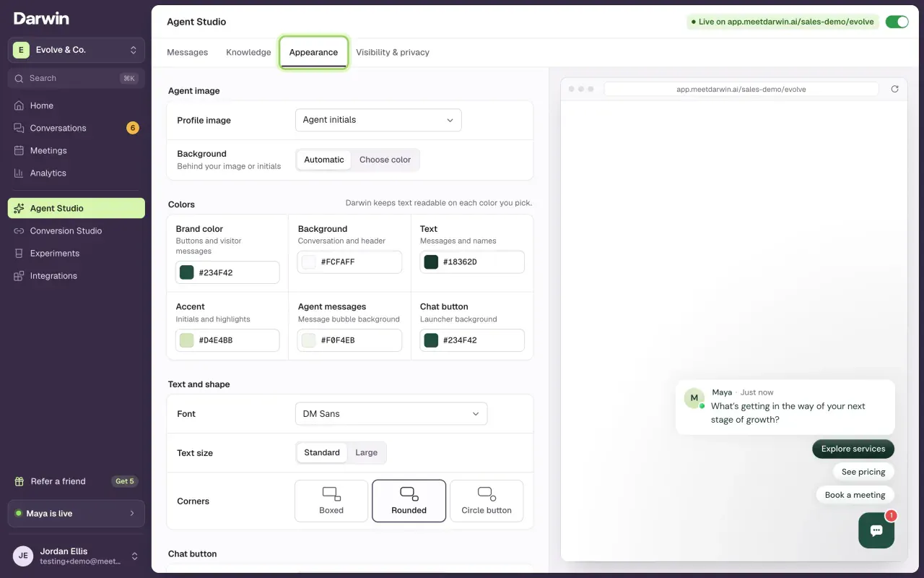Screen dimensions: 924x578
Task: Select Rounded corners option
Action: point(409,501)
